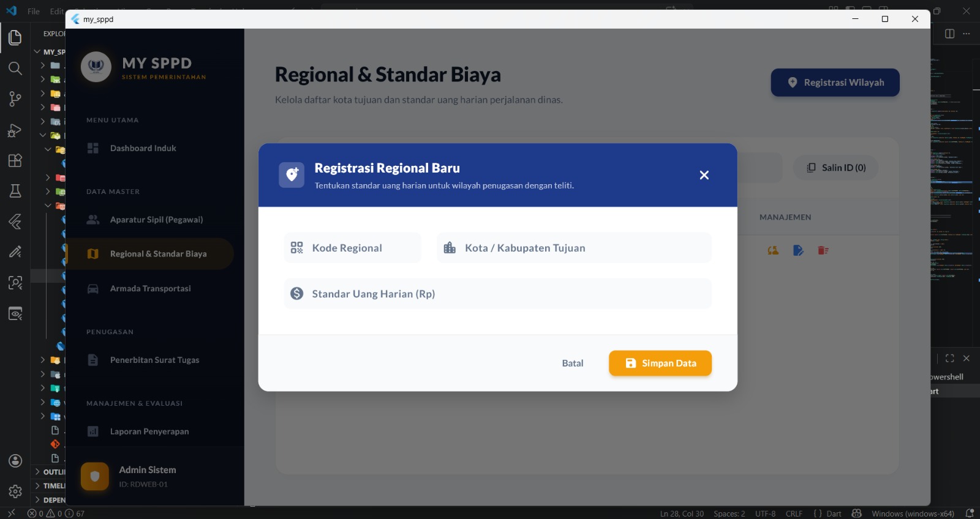Click the split editor icon in VS Code
The height and width of the screenshot is (519, 980).
[949, 34]
